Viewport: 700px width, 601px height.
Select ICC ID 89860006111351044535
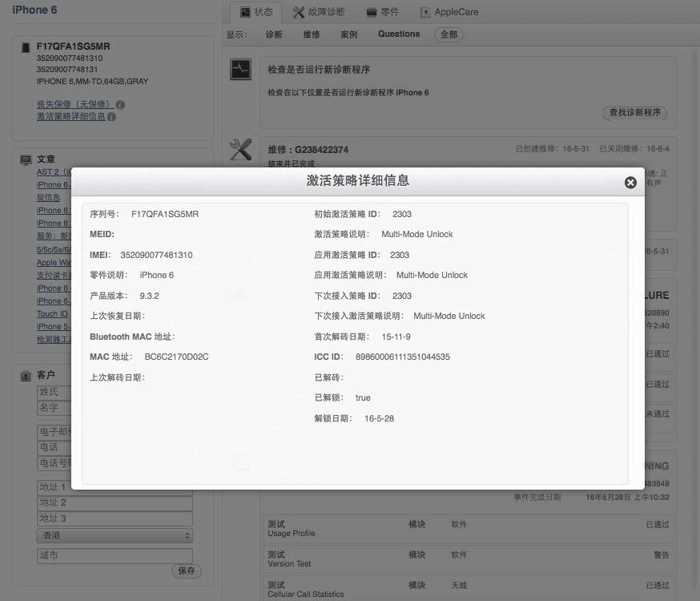[403, 357]
